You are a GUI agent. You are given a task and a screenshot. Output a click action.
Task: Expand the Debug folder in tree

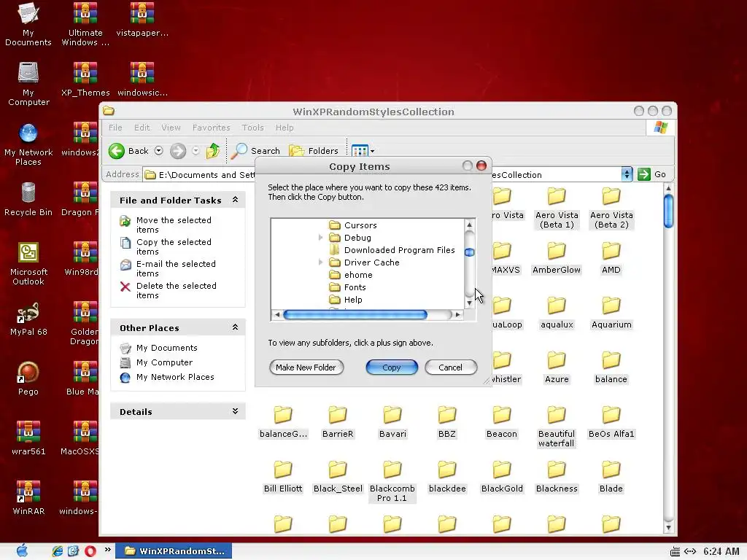coord(321,237)
